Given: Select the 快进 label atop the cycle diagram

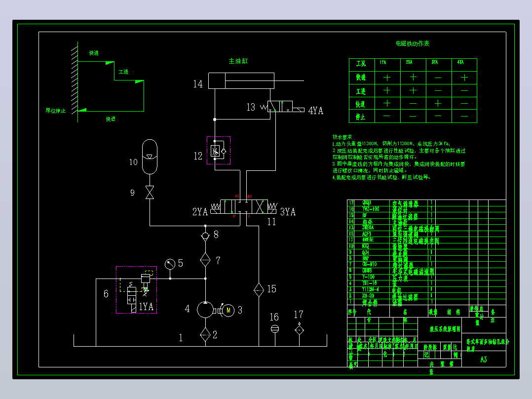Looking at the screenshot, I should pos(94,53).
